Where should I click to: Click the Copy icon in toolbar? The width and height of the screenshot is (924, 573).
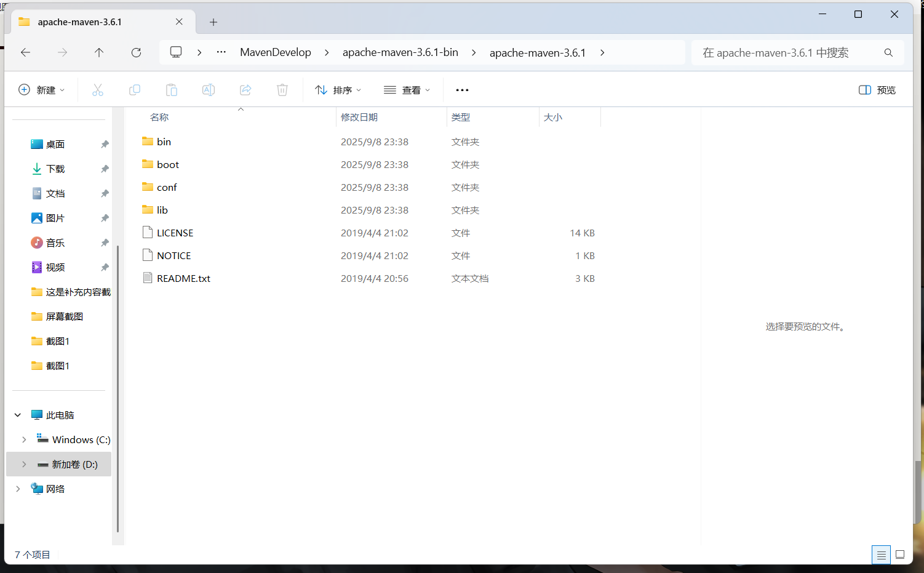click(x=135, y=90)
